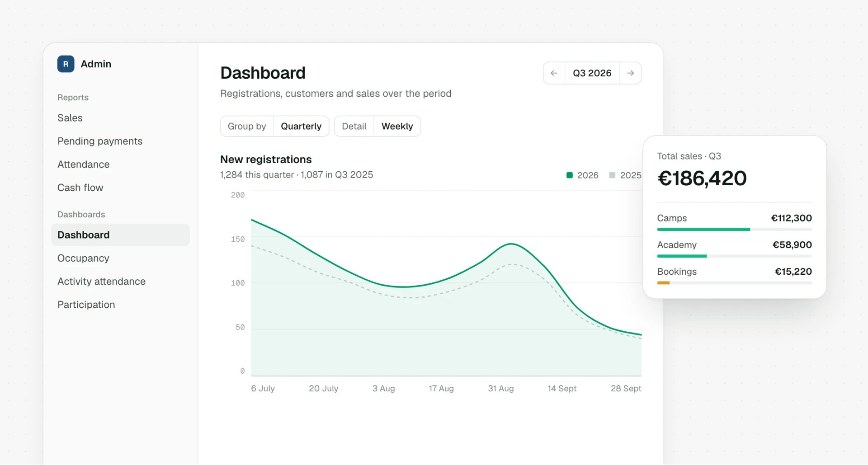Click the blue R admin logo icon
This screenshot has height=465, width=868.
[x=66, y=64]
